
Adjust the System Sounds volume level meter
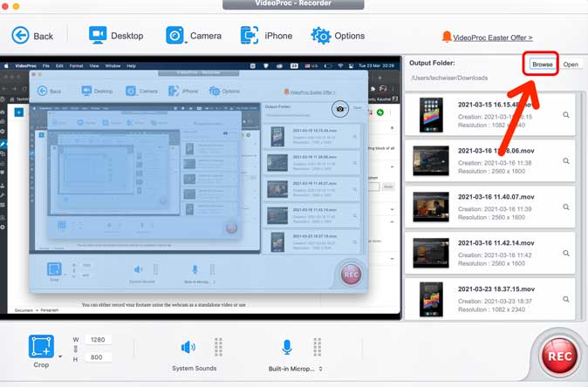point(218,347)
